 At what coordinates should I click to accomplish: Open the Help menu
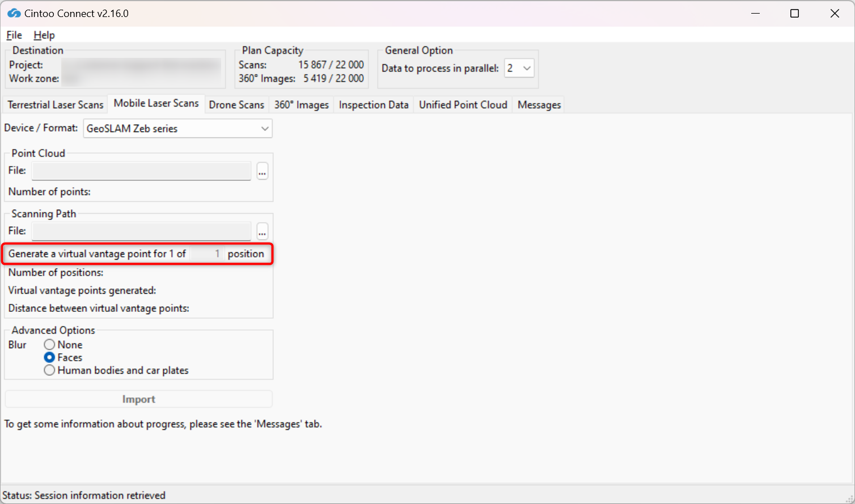[x=44, y=35]
